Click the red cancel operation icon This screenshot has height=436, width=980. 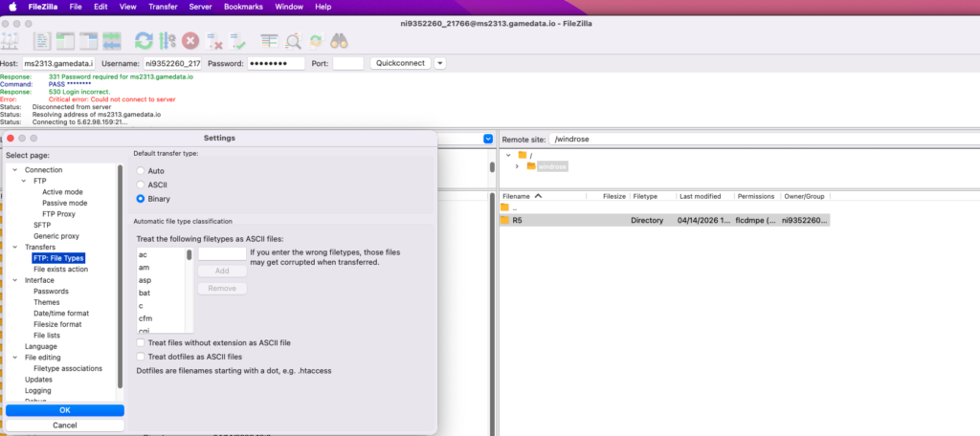tap(190, 41)
